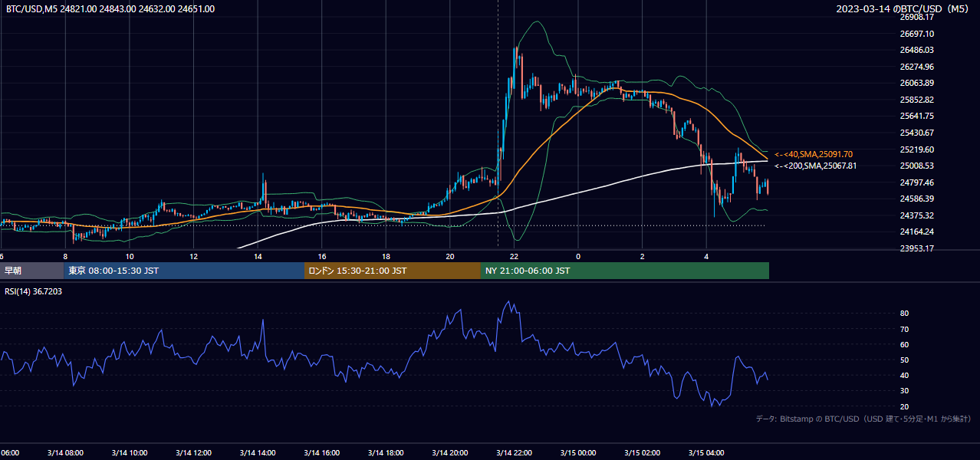The width and height of the screenshot is (980, 460).
Task: Click the 3/14 22:00 date label
Action: tap(514, 453)
